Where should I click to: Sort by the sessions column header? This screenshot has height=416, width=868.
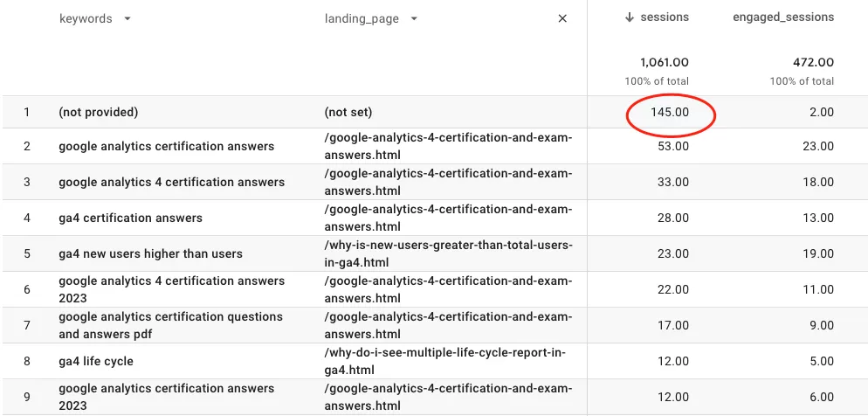[x=665, y=17]
